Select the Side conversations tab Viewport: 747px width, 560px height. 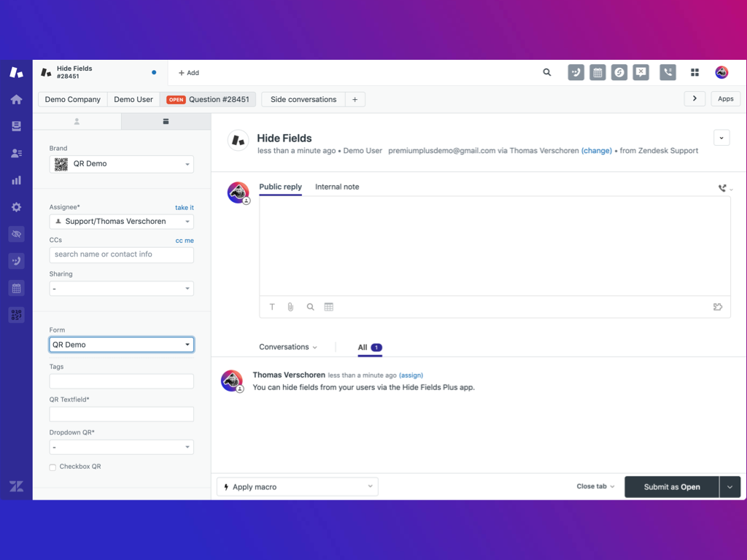tap(303, 99)
